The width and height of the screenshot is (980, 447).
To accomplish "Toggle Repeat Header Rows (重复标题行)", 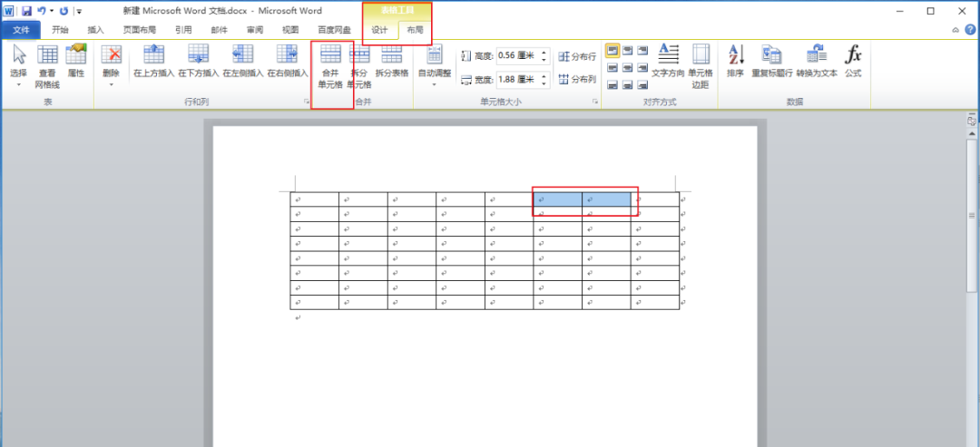I will (x=772, y=62).
